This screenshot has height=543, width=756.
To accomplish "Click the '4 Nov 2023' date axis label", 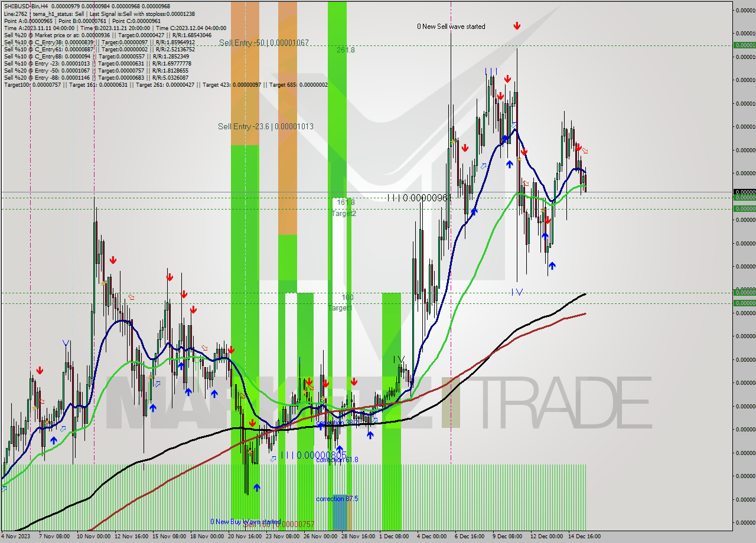I will click(15, 537).
